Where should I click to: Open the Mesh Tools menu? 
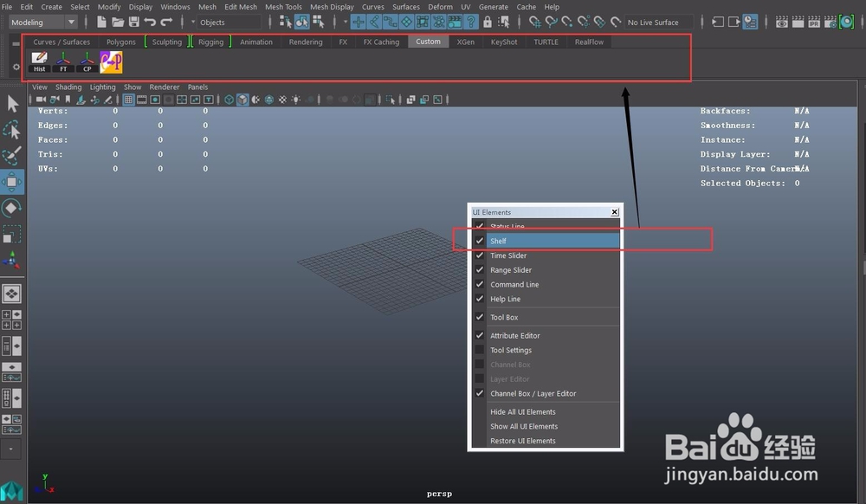pos(283,7)
